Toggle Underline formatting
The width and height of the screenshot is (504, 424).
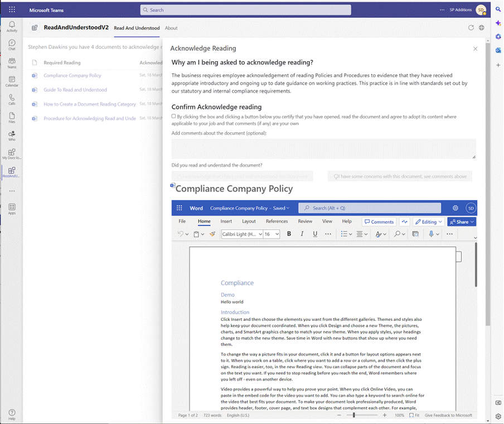[314, 234]
